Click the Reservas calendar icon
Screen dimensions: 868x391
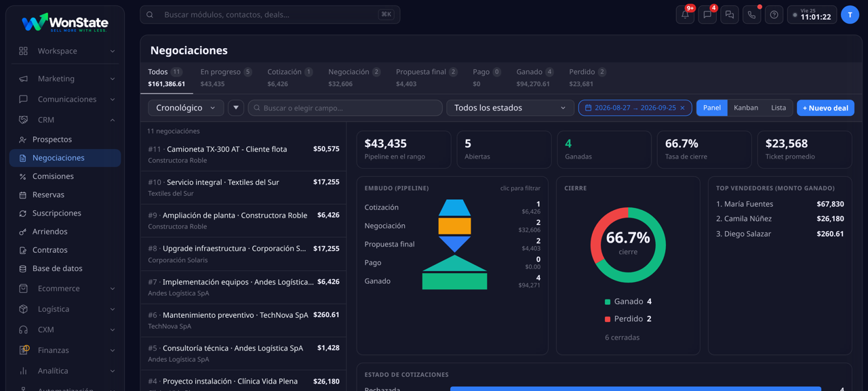[x=22, y=195]
